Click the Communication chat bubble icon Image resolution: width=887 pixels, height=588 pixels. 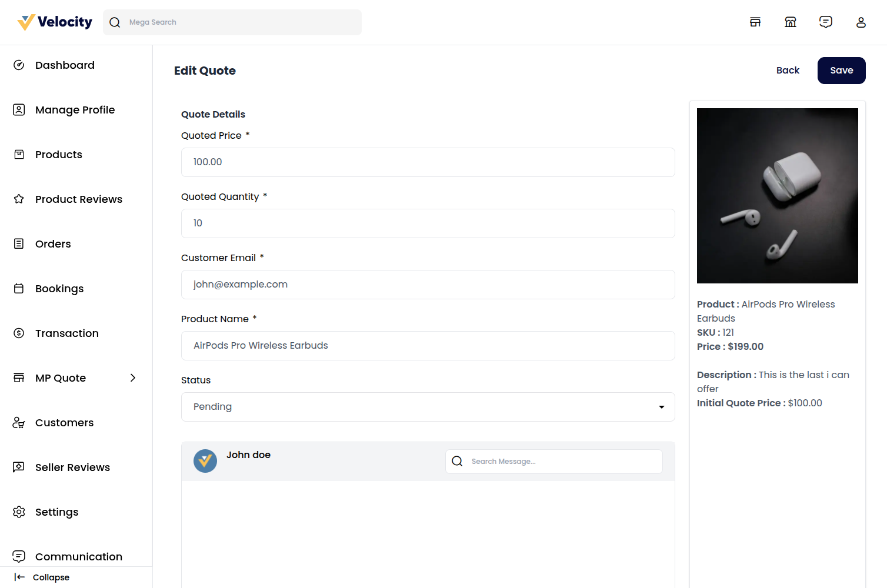pyautogui.click(x=19, y=557)
